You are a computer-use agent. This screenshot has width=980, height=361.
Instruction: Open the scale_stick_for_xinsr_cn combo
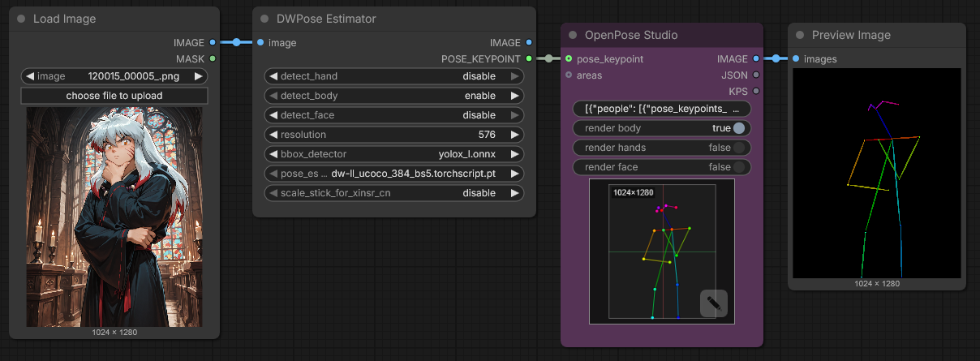point(394,193)
